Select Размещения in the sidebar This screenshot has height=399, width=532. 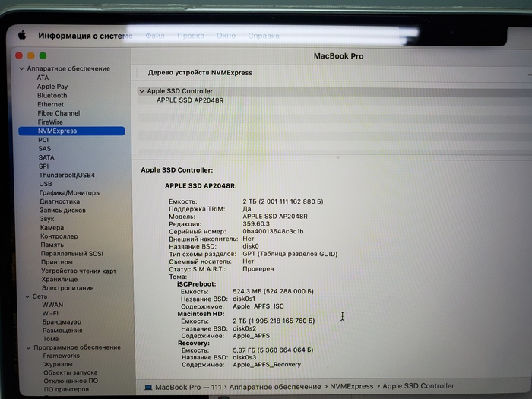point(62,331)
